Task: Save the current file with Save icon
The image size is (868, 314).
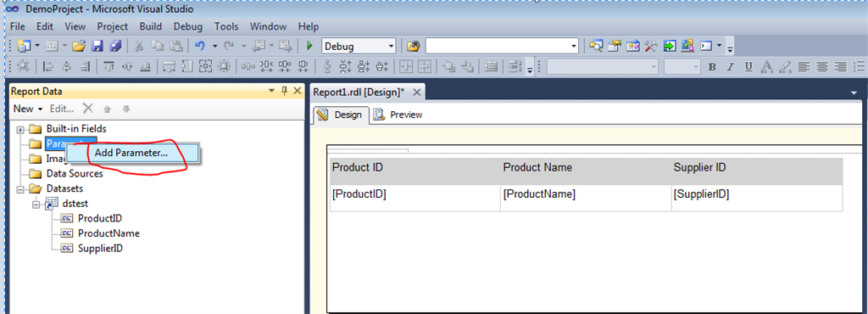Action: 97,46
